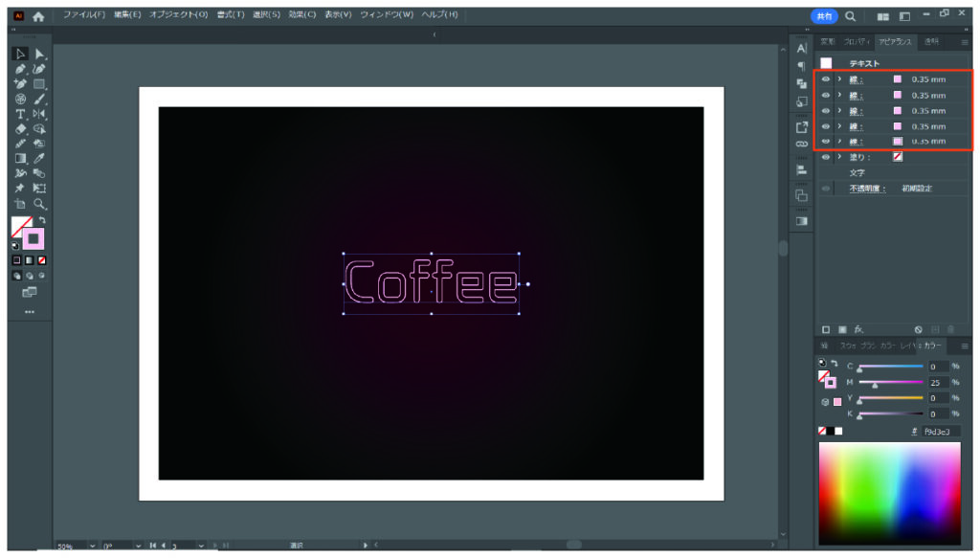Select the Gradient tool
The height and width of the screenshot is (558, 980).
click(x=20, y=159)
